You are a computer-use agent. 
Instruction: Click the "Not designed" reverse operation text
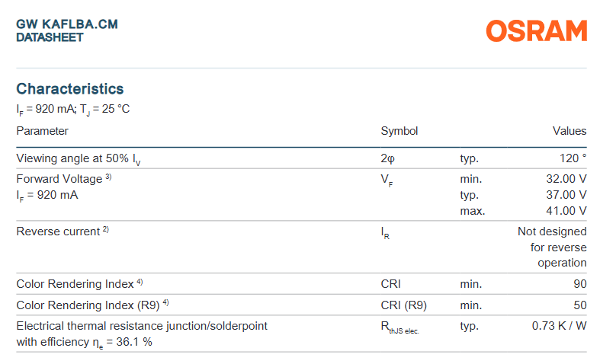552,231
